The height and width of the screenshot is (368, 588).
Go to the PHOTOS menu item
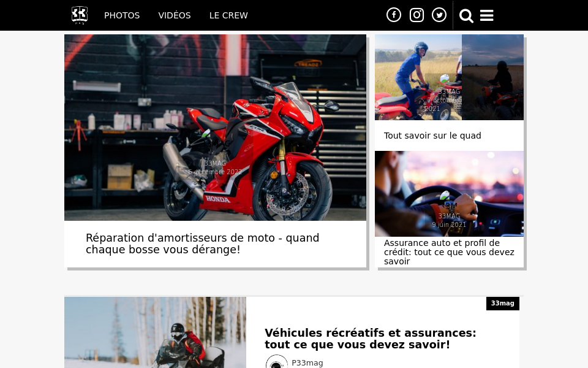[122, 15]
